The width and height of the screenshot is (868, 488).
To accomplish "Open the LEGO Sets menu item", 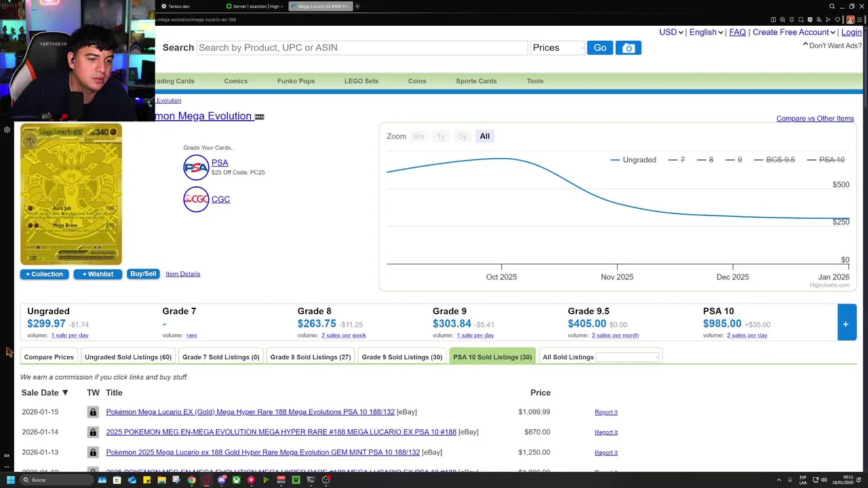I will [x=361, y=81].
